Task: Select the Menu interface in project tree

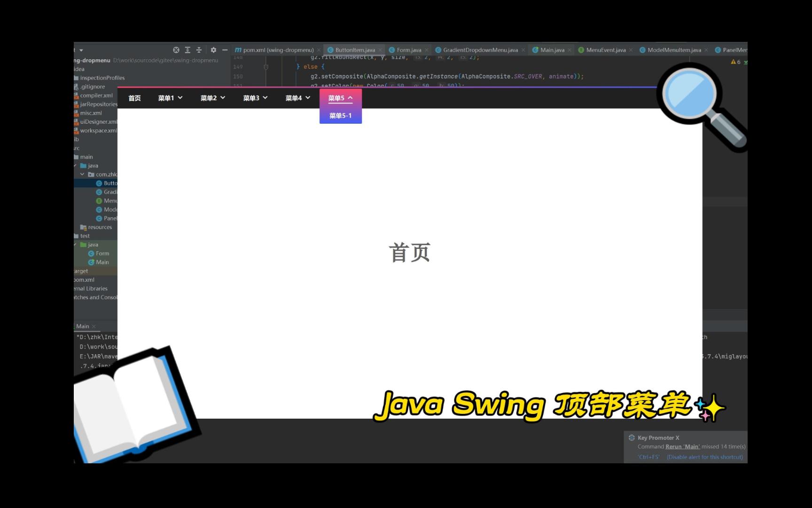Action: coord(107,200)
